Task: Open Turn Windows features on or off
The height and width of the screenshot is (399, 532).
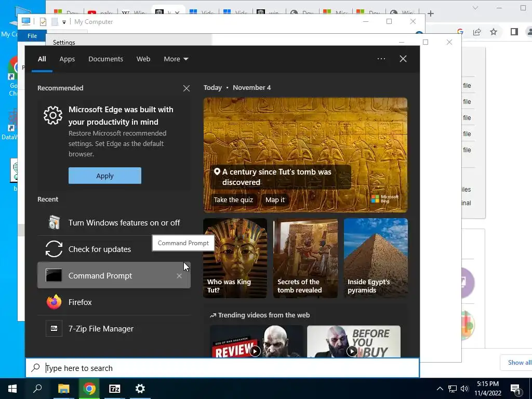Action: (x=114, y=222)
